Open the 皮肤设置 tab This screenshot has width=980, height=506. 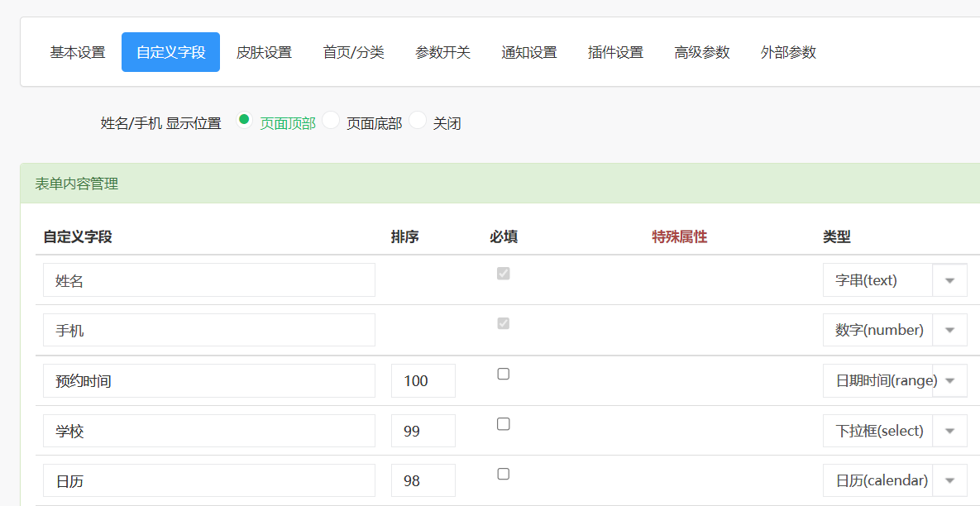point(265,51)
